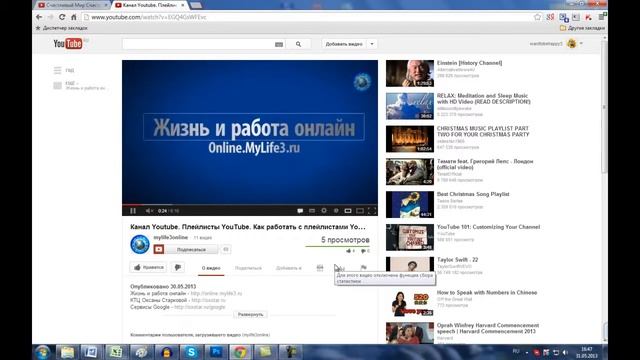Image resolution: width=640 pixels, height=360 pixels.
Task: Click the RELAX Meditation and Sleep Music thumbnail
Action: click(x=410, y=106)
